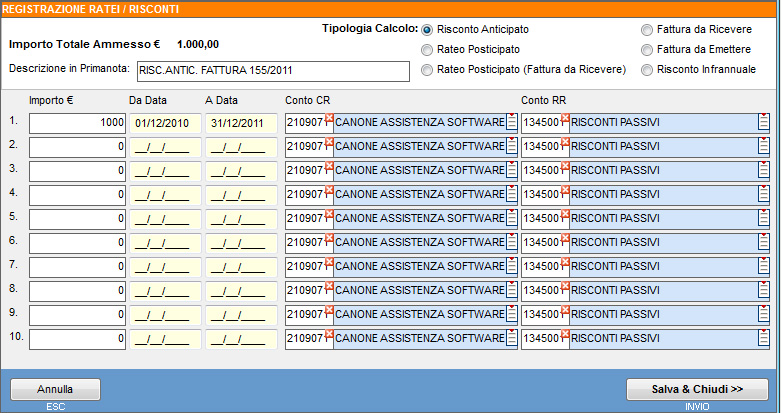Click the Salva & Chiudi button
Viewport: 782px width, 413px height.
697,389
